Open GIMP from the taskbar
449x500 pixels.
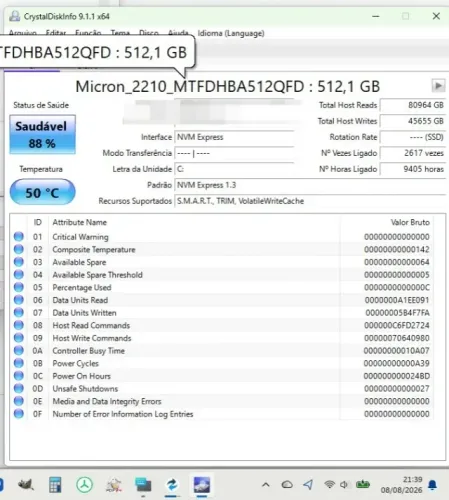click(26, 485)
